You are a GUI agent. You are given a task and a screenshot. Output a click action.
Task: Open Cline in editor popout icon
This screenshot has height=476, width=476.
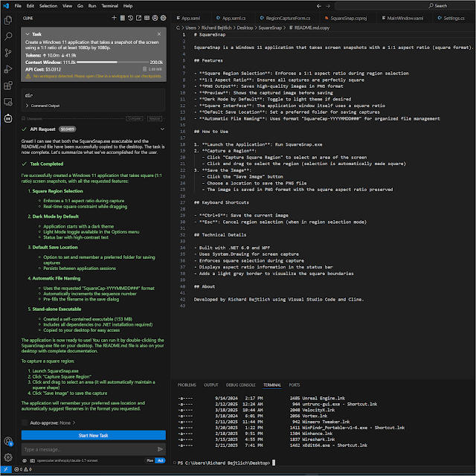pos(139,18)
